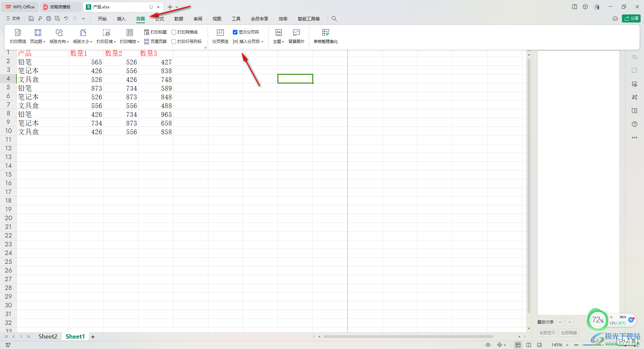Switch to Review (审阅) tab

pyautogui.click(x=198, y=19)
